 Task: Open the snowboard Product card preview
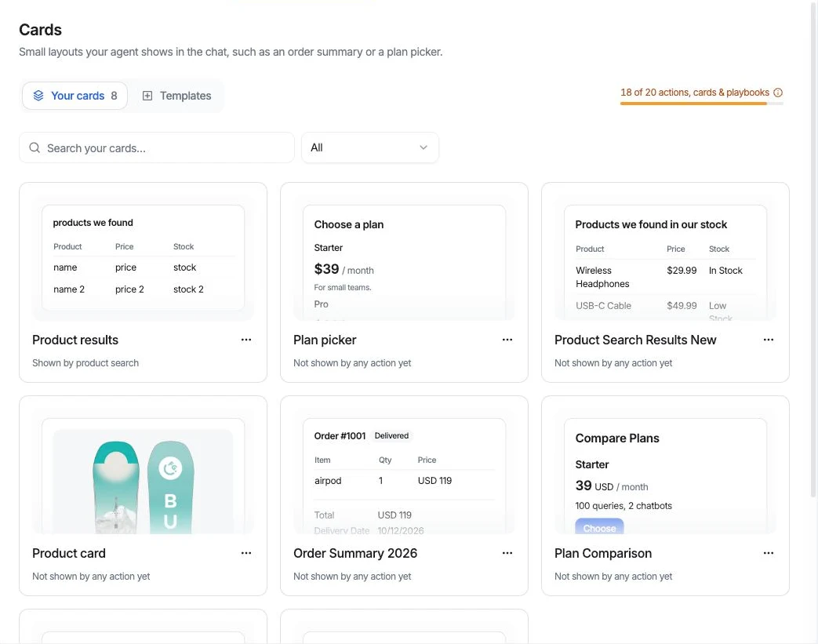tap(143, 471)
